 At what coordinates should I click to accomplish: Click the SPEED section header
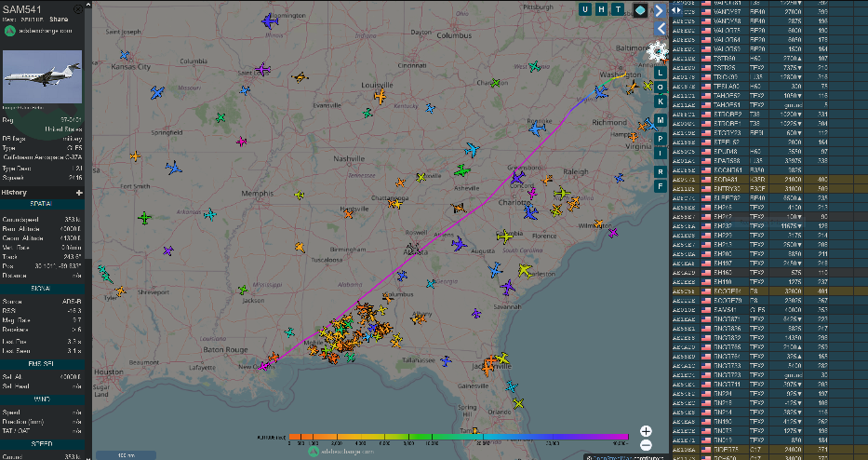[x=42, y=444]
